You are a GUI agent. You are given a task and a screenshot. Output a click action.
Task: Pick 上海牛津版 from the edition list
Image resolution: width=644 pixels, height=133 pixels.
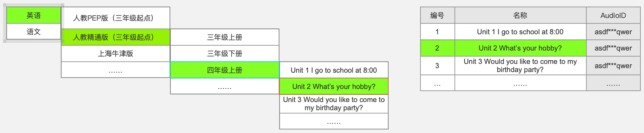115,53
